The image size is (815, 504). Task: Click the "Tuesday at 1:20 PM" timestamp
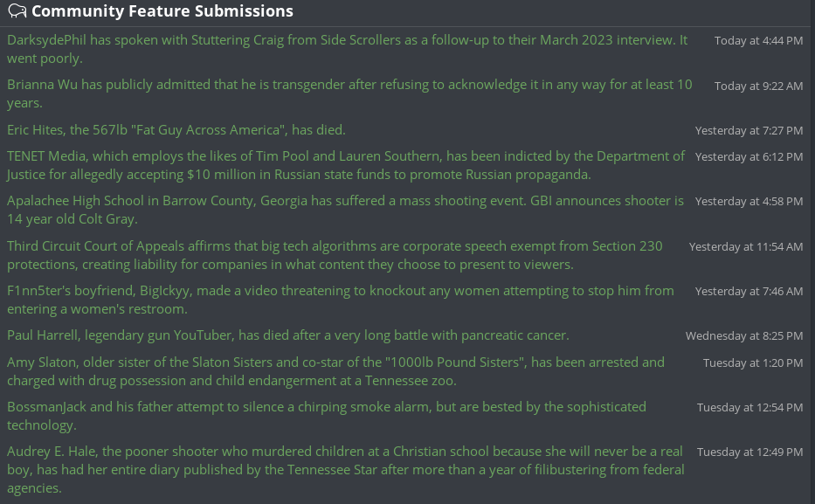752,362
